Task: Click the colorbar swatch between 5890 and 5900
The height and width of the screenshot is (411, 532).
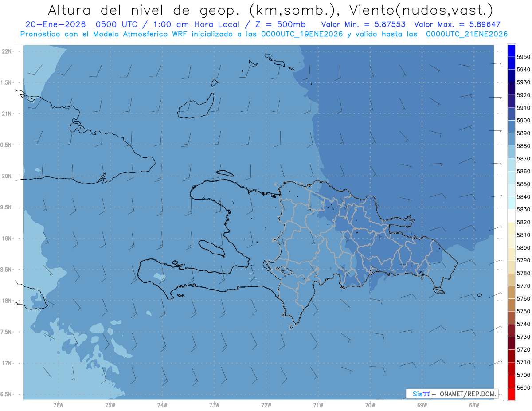Action: pos(511,126)
